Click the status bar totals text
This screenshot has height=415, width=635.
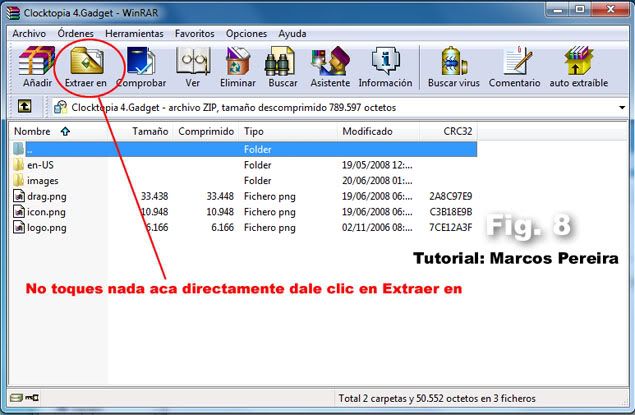coord(437,398)
